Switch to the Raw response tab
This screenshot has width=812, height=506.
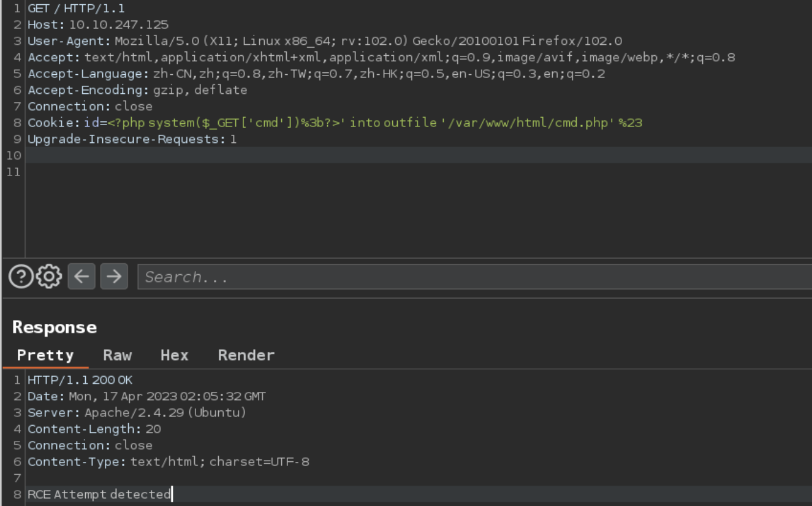117,355
